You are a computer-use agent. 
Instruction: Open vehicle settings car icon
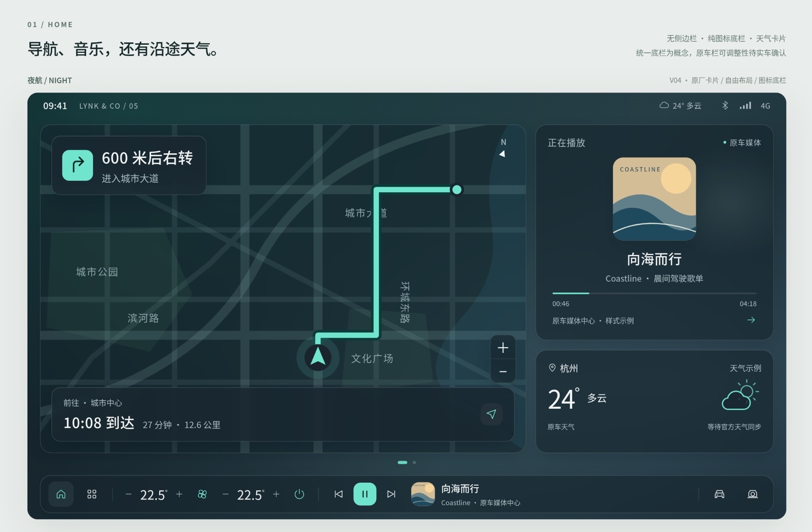(719, 494)
